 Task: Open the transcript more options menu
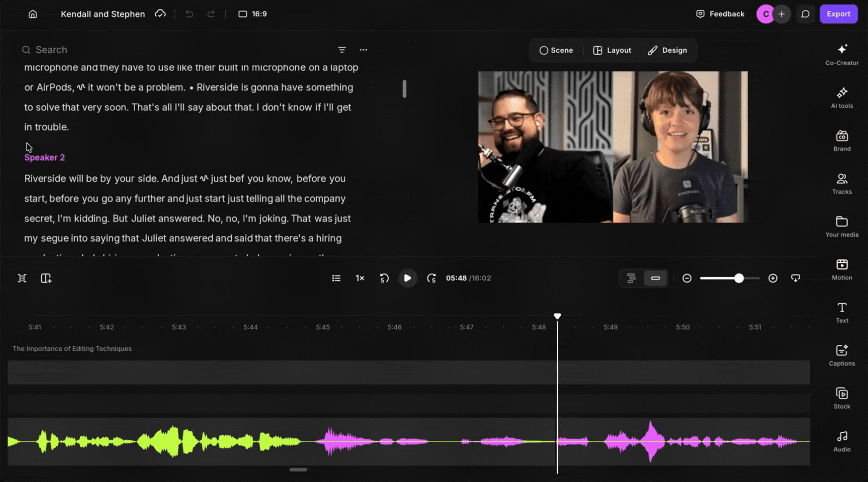[363, 50]
